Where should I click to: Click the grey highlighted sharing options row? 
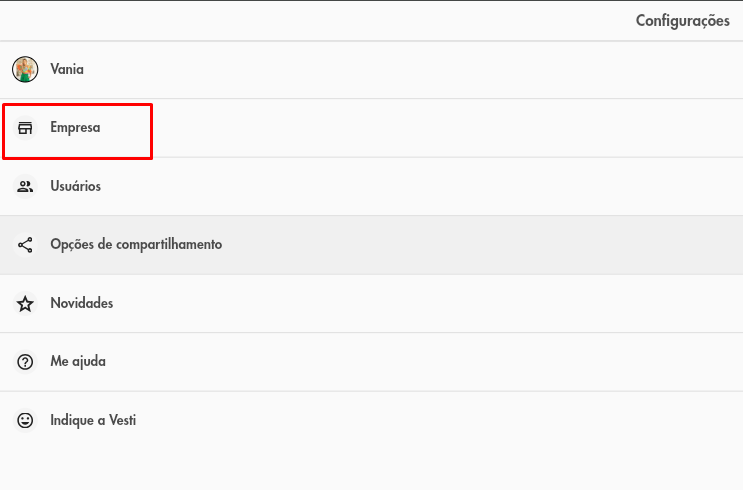(372, 245)
